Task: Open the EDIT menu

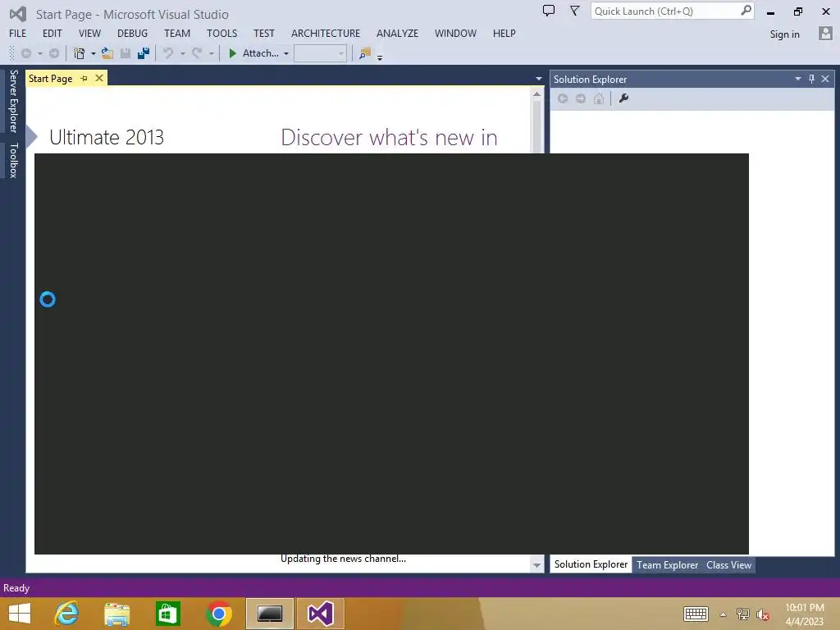Action: point(52,33)
